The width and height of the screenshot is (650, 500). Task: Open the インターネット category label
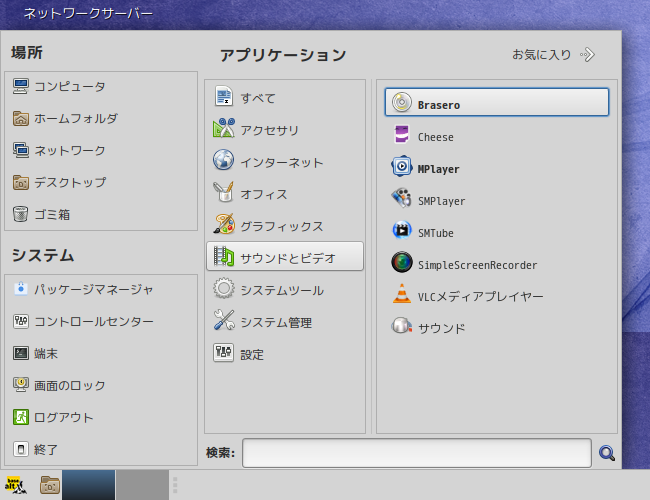coord(282,163)
